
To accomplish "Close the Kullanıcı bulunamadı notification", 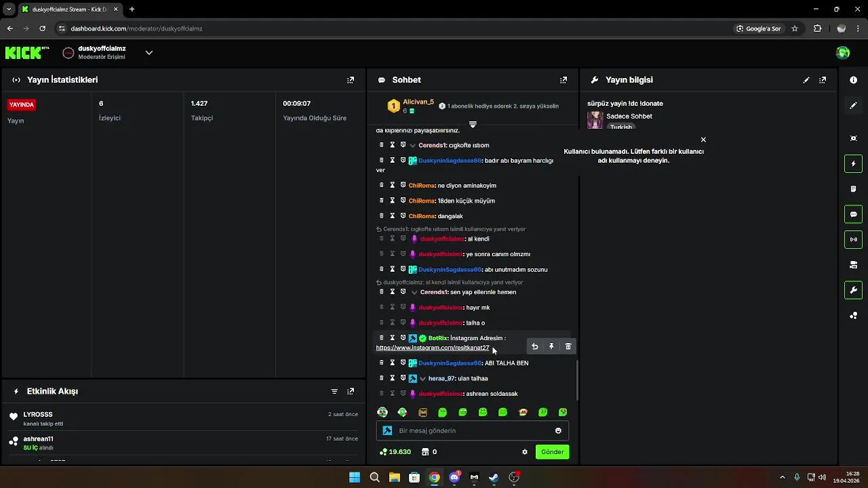I will coord(703,140).
